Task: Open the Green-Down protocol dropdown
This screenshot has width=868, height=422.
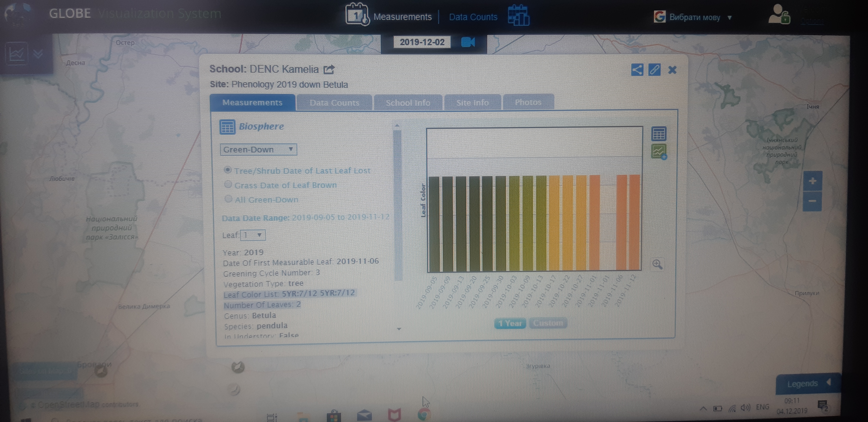Action: 258,149
